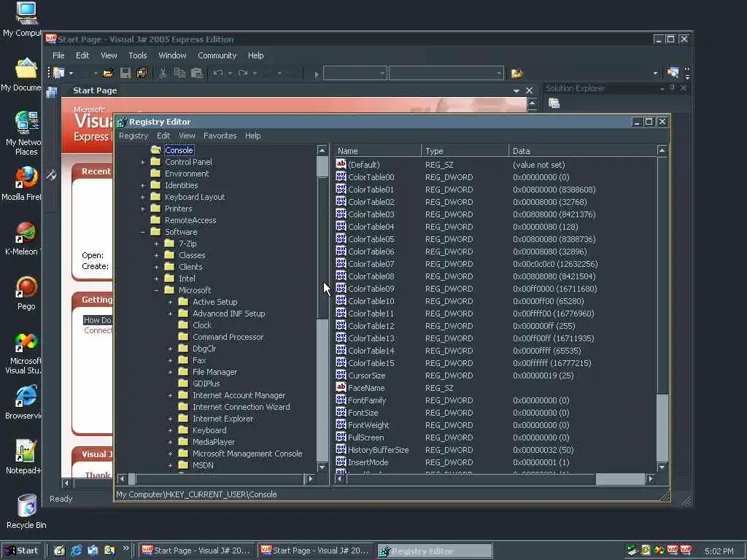Open the solution configuration dropdown in toolbar

click(x=355, y=73)
